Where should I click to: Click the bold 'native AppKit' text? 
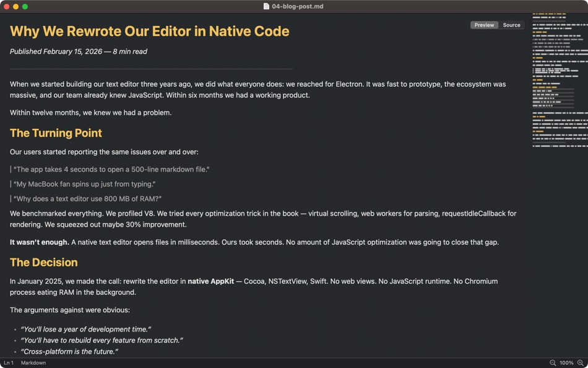210,281
